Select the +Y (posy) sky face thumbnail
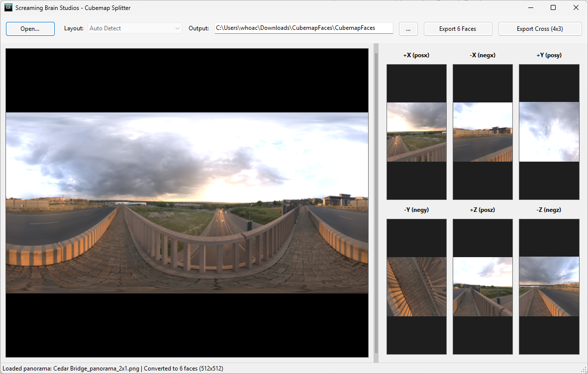588x374 pixels. 549,132
